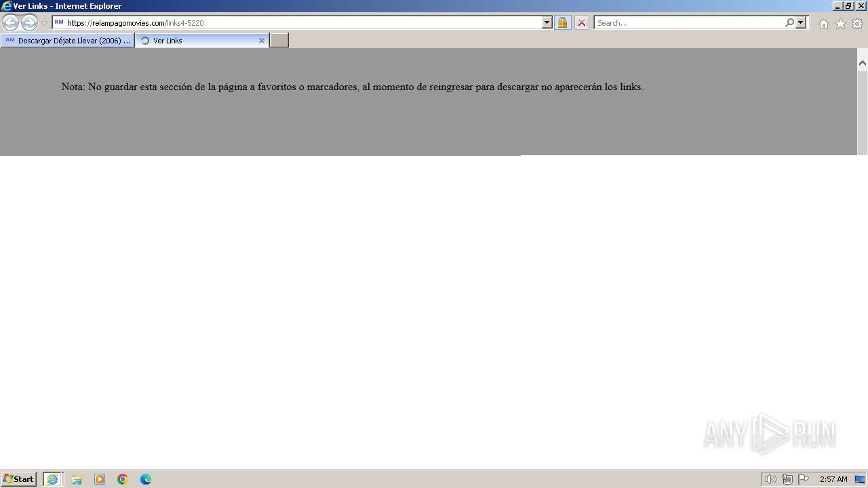Expand search provider dropdown arrow
This screenshot has width=868, height=488.
click(801, 22)
